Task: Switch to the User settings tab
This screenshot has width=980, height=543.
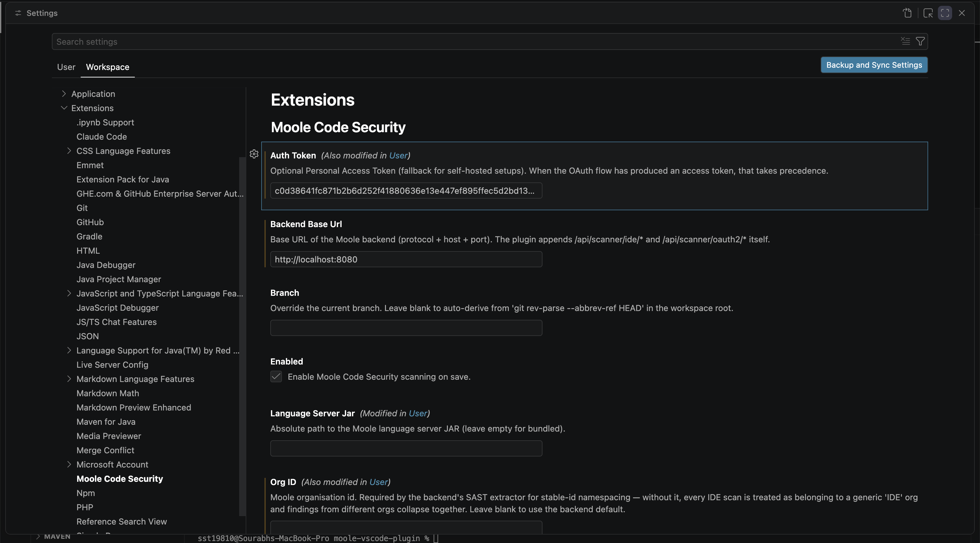Action: click(66, 67)
